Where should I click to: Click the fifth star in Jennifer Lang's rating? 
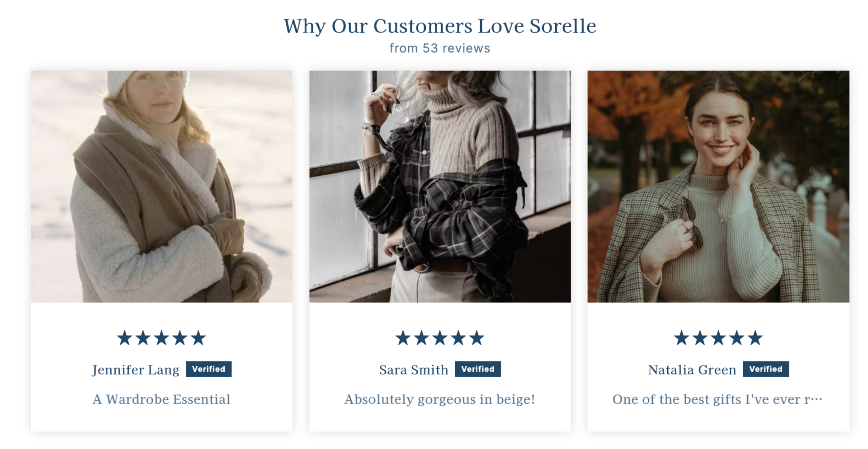(x=198, y=338)
